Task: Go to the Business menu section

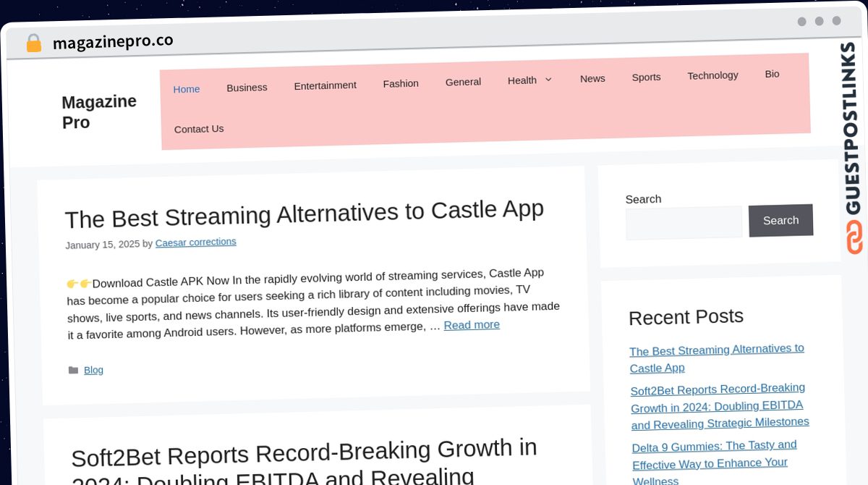Action: 247,88
